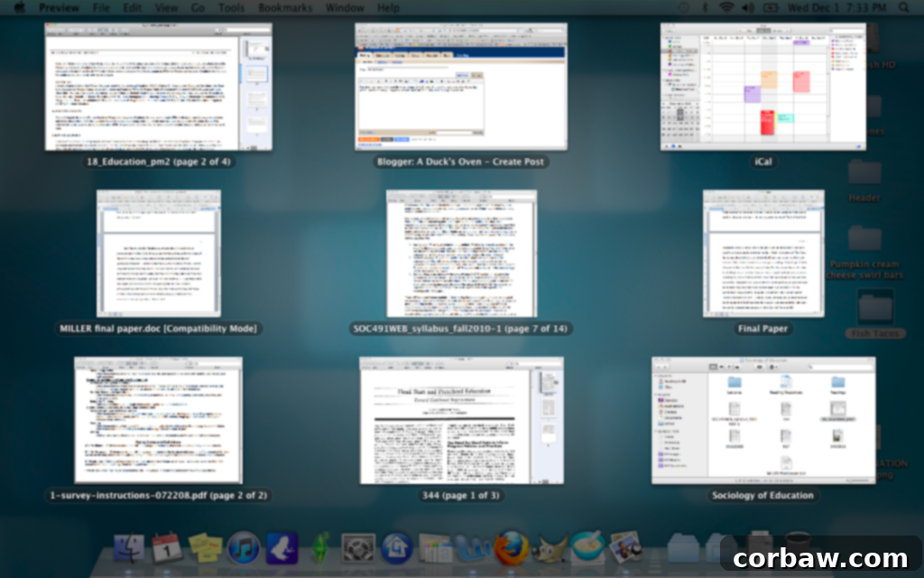Image resolution: width=924 pixels, height=578 pixels.
Task: Open GIMP from the Dock
Action: [x=547, y=548]
